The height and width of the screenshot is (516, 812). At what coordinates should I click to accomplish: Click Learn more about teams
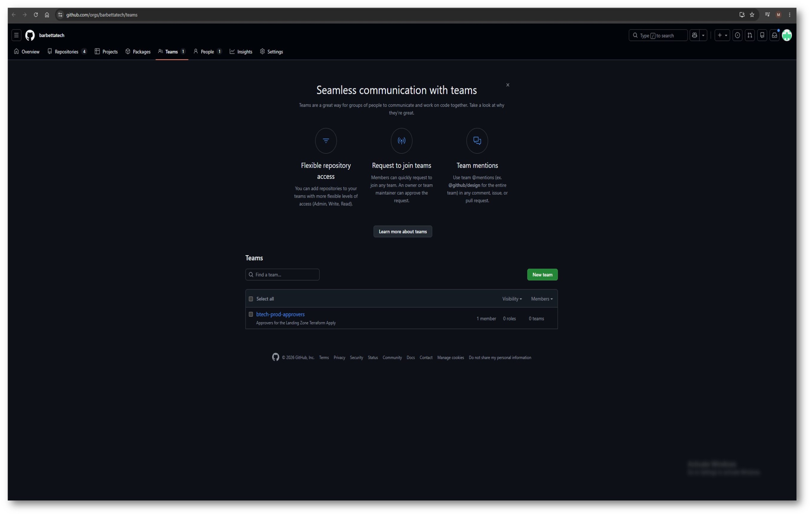click(x=403, y=232)
